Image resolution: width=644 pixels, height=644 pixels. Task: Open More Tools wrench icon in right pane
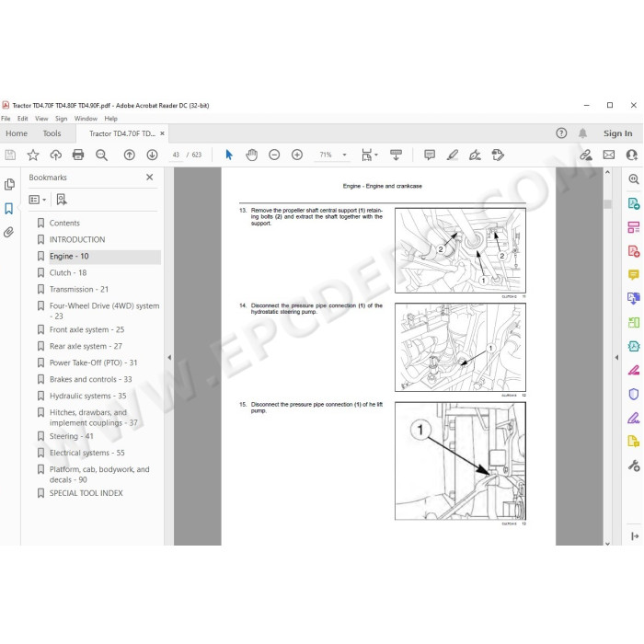[634, 466]
